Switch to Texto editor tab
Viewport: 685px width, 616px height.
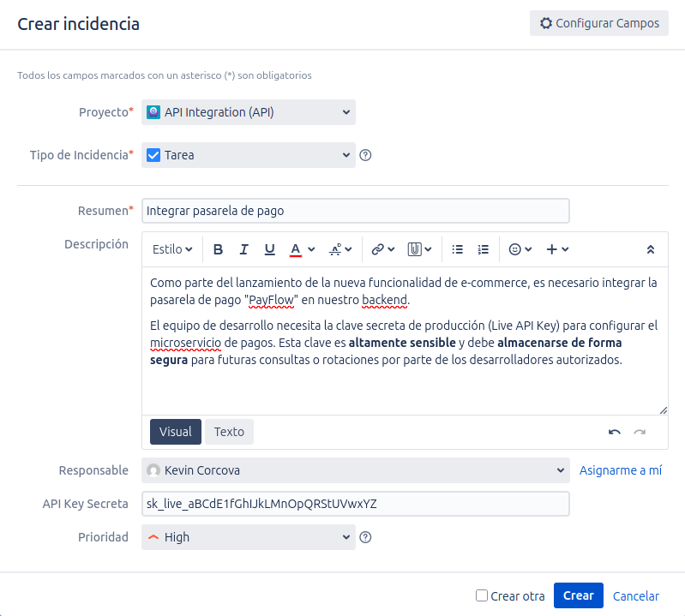229,432
